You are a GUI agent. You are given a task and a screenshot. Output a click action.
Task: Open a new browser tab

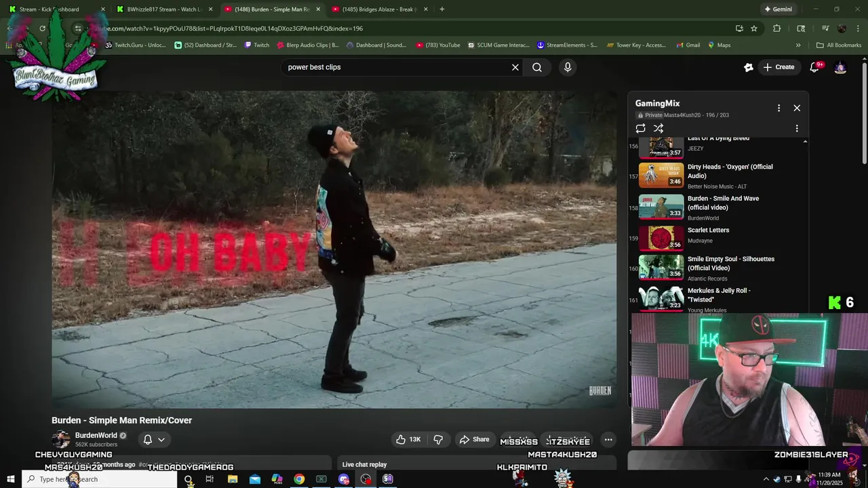(442, 9)
